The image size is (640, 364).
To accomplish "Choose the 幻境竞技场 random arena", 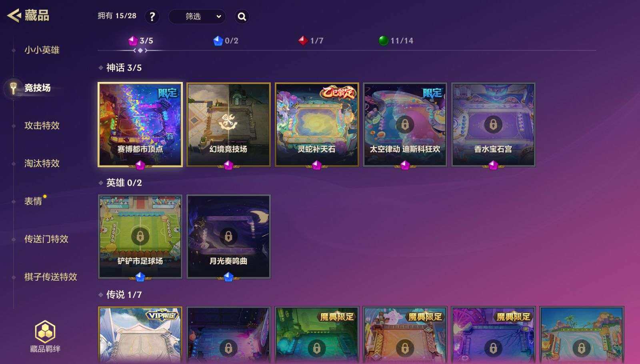I will (228, 124).
